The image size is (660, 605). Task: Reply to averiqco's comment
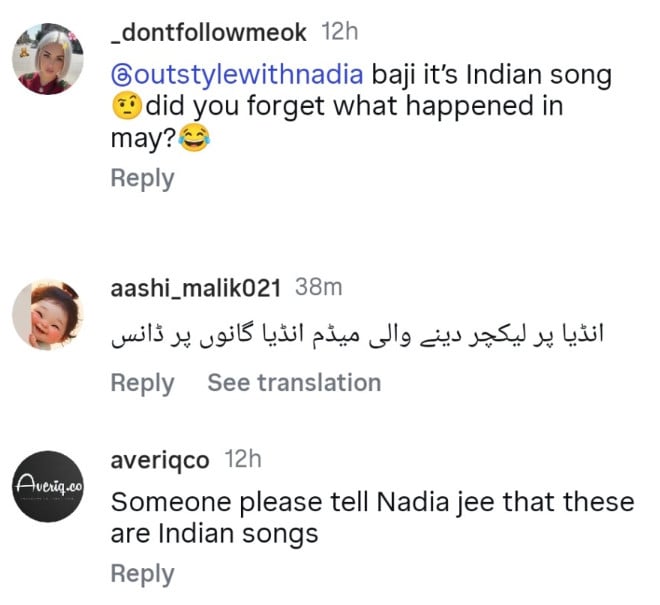(142, 574)
